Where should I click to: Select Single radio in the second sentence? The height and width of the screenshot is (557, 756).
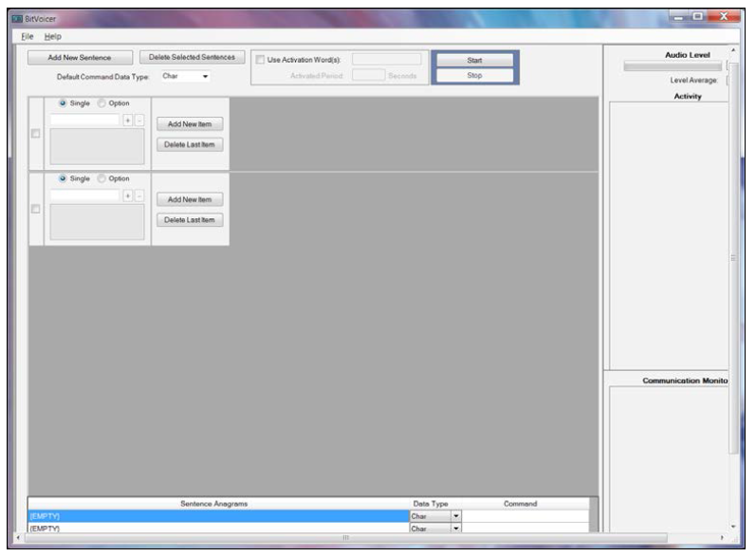(x=63, y=178)
